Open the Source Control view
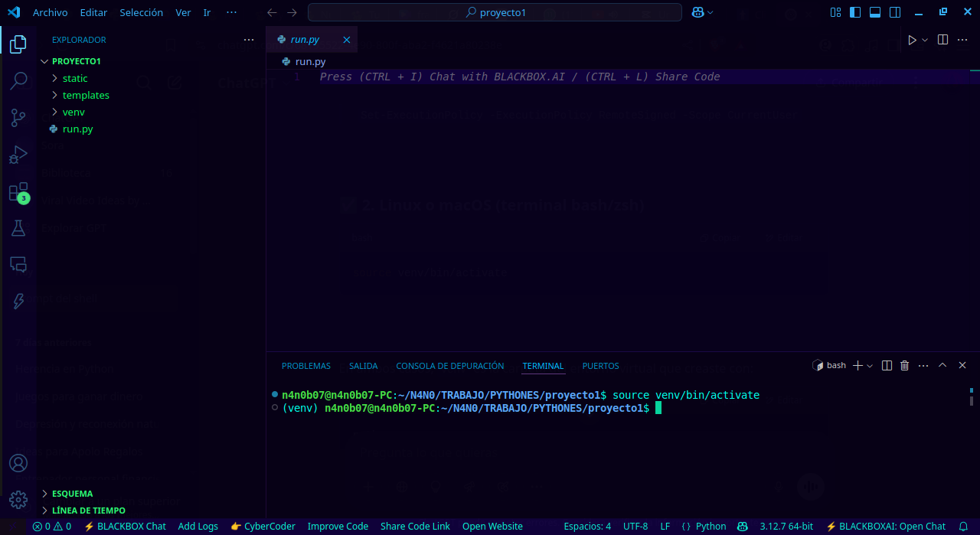 [x=18, y=117]
